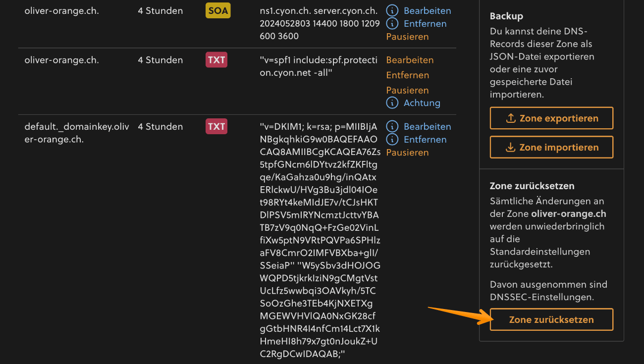The height and width of the screenshot is (364, 644).
Task: Click the Zone exportieren button
Action: 551,118
